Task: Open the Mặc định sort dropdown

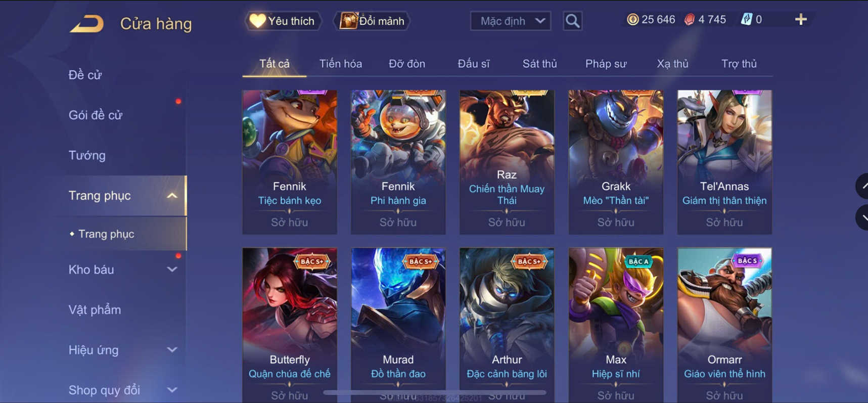Action: click(511, 21)
